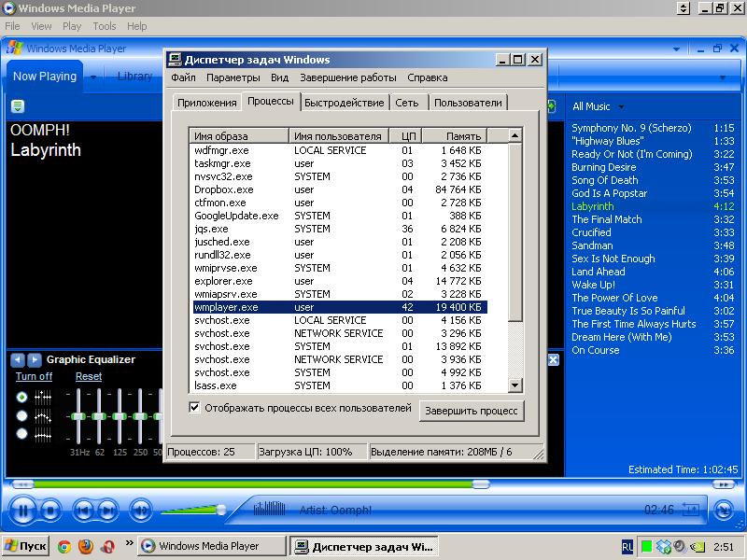Pause playback in Windows Media Player
Screen dimensions: 747x560
click(23, 510)
